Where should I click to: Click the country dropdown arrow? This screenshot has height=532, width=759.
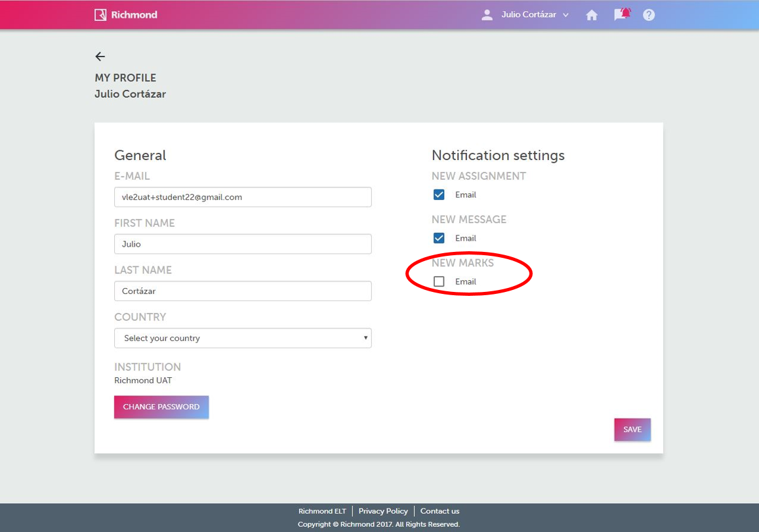pyautogui.click(x=365, y=338)
